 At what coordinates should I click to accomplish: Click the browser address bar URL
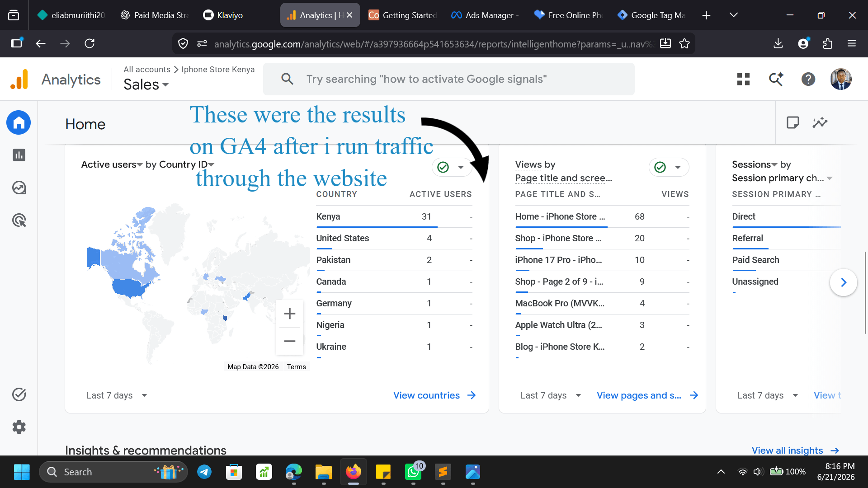pos(434,44)
